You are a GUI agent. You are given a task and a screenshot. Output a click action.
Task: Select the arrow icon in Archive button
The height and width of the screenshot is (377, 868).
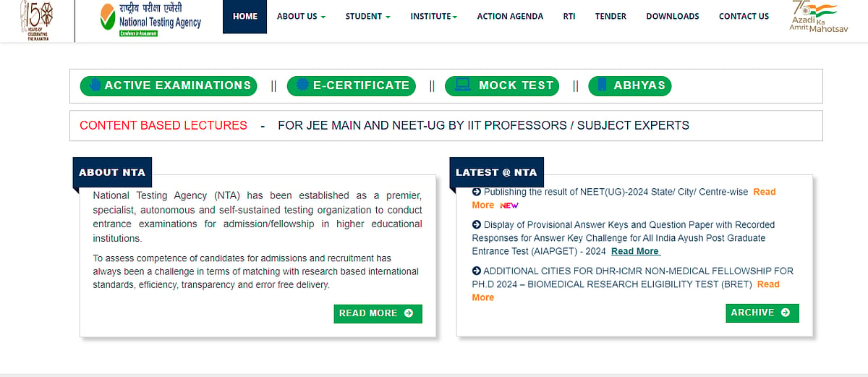tap(786, 313)
